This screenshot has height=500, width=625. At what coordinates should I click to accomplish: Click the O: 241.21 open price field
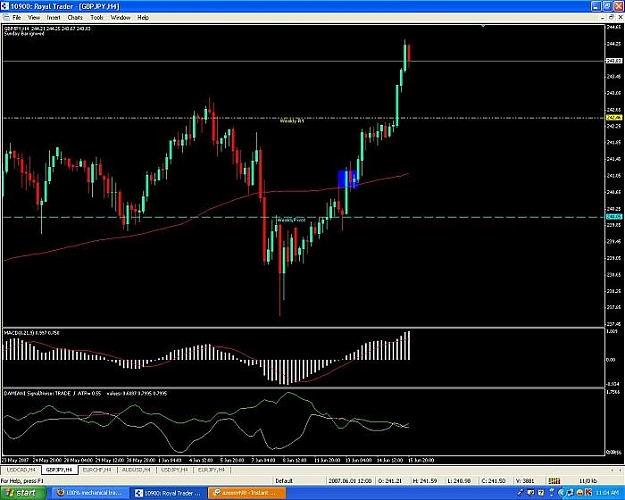390,481
